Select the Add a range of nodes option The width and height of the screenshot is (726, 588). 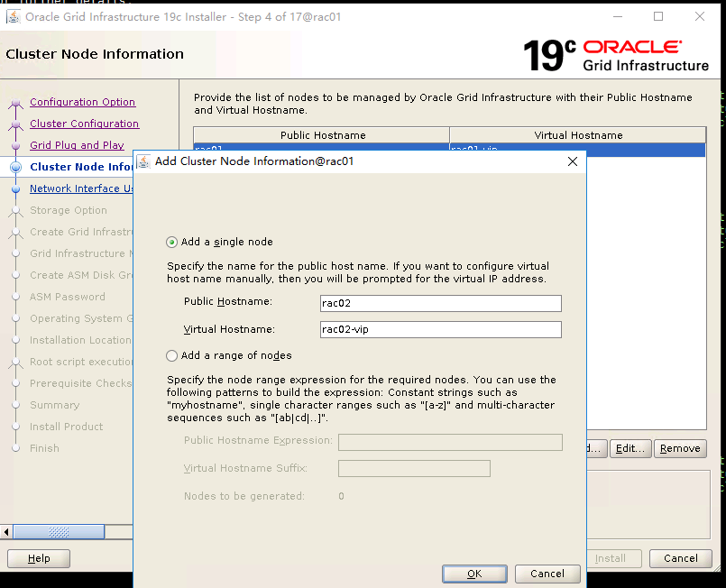[x=171, y=355]
